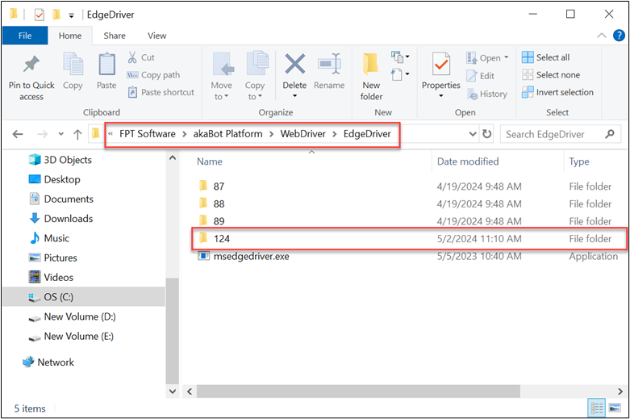630x419 pixels.
Task: Switch to the Home tab
Action: [70, 36]
